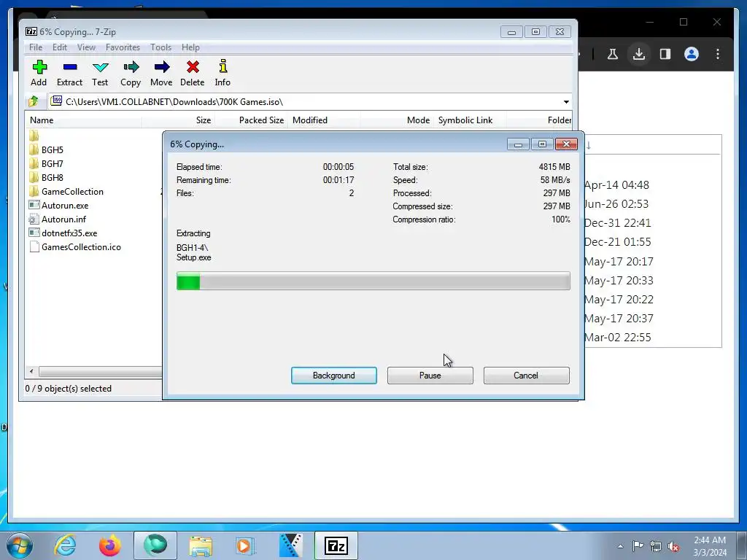This screenshot has height=560, width=747.
Task: Open File Explorer from taskbar
Action: tap(201, 545)
